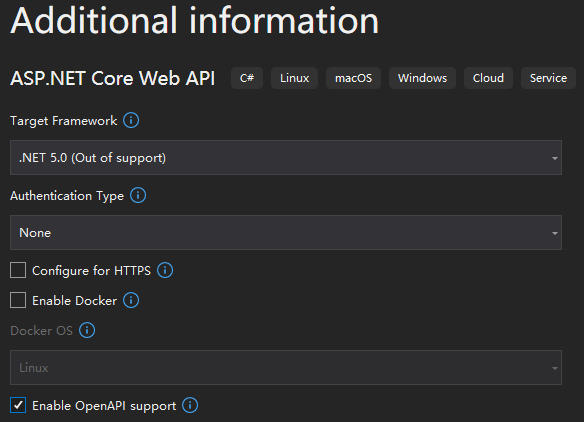
Task: Expand the Authentication Type dropdown arrow
Action: pyautogui.click(x=555, y=233)
